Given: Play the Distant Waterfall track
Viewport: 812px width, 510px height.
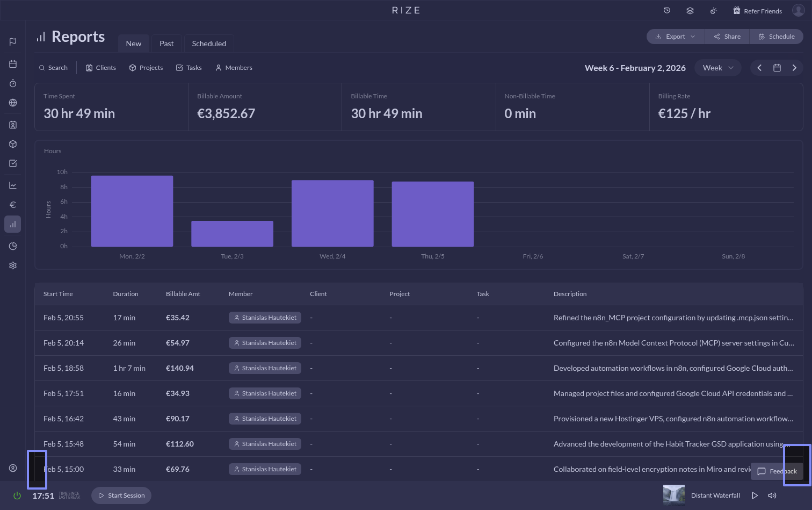Looking at the screenshot, I should click(755, 495).
